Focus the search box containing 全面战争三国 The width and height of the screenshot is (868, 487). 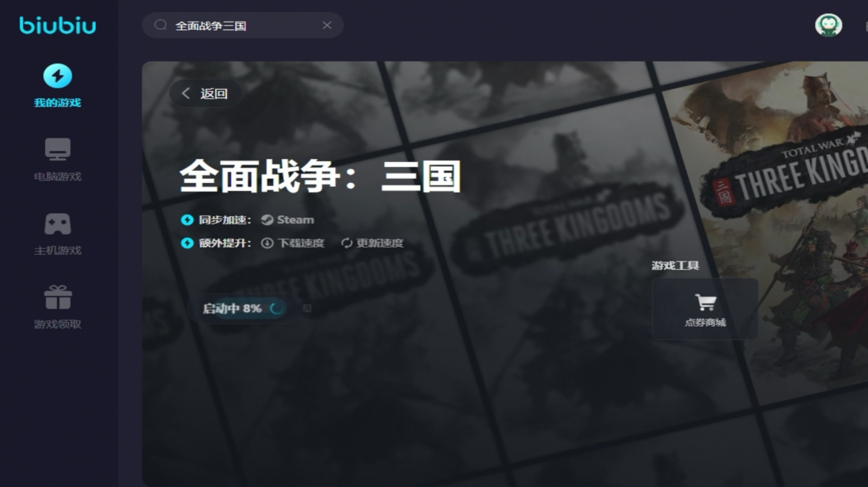243,25
